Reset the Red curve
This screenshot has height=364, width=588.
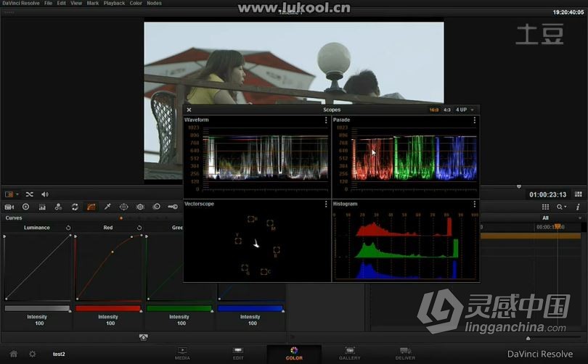pos(139,228)
